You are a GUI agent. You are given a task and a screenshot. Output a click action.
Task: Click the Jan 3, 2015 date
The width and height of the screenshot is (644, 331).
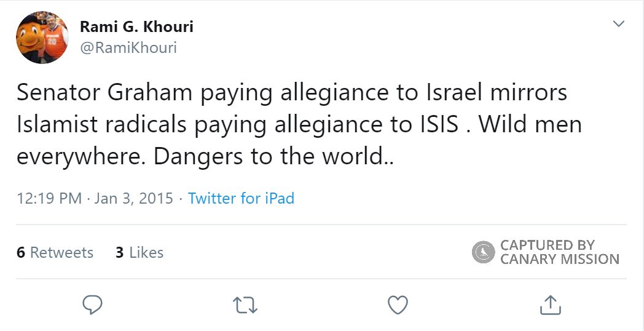click(x=133, y=198)
